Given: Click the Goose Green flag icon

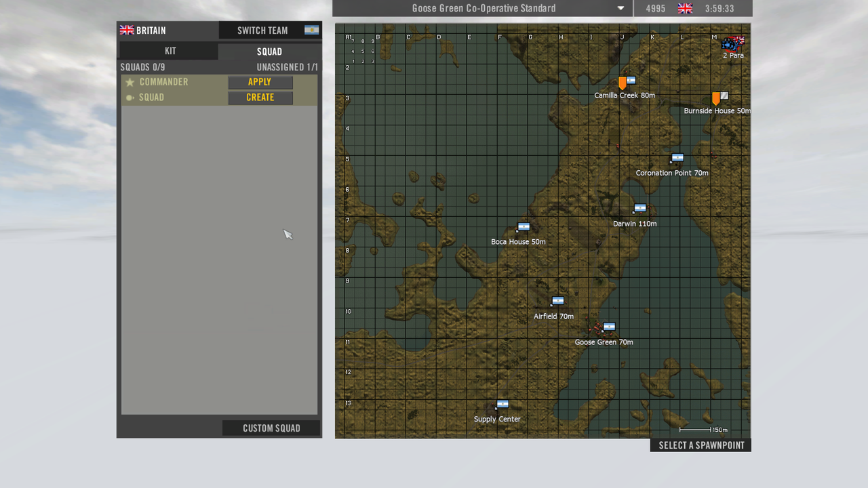Looking at the screenshot, I should (609, 327).
